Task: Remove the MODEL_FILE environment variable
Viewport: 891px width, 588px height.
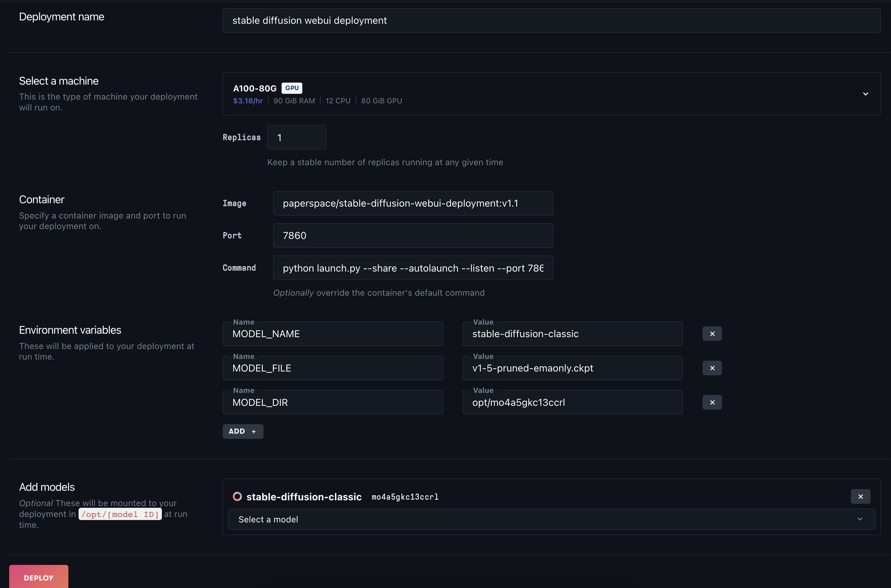Action: pyautogui.click(x=712, y=368)
